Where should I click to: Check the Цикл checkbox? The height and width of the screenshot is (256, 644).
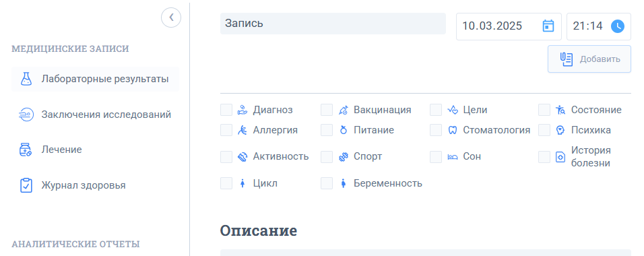226,183
